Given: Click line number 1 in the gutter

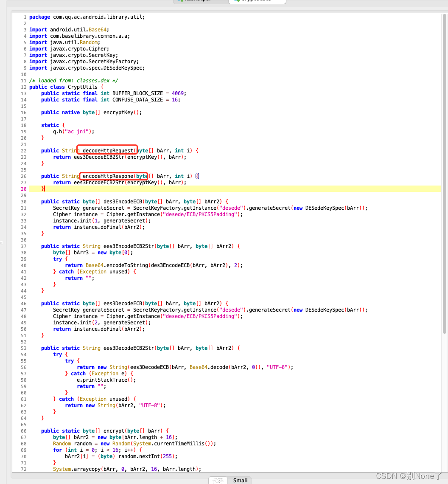Looking at the screenshot, I should 25,17.
